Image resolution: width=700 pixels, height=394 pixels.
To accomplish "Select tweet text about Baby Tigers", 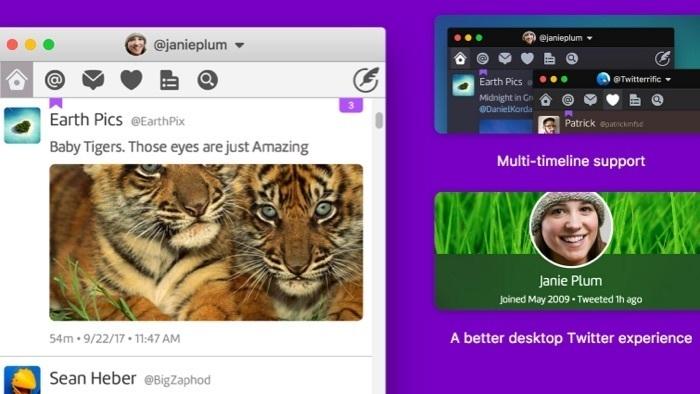I will pyautogui.click(x=179, y=147).
